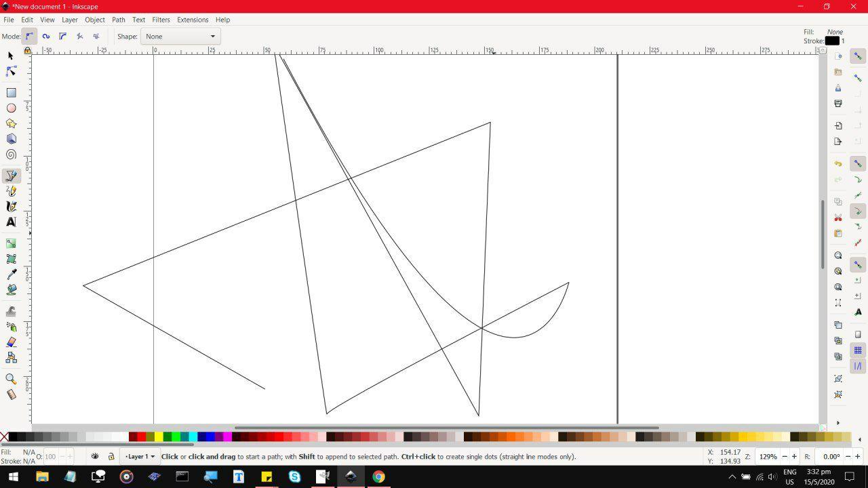The image size is (868, 488).
Task: Toggle snap to grids
Action: [858, 350]
